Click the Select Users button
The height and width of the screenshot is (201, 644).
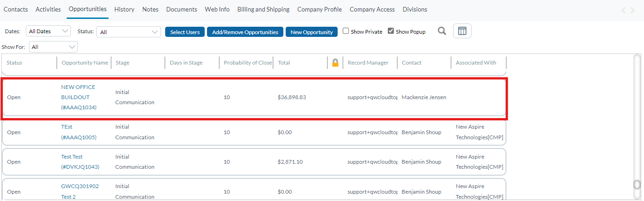185,32
